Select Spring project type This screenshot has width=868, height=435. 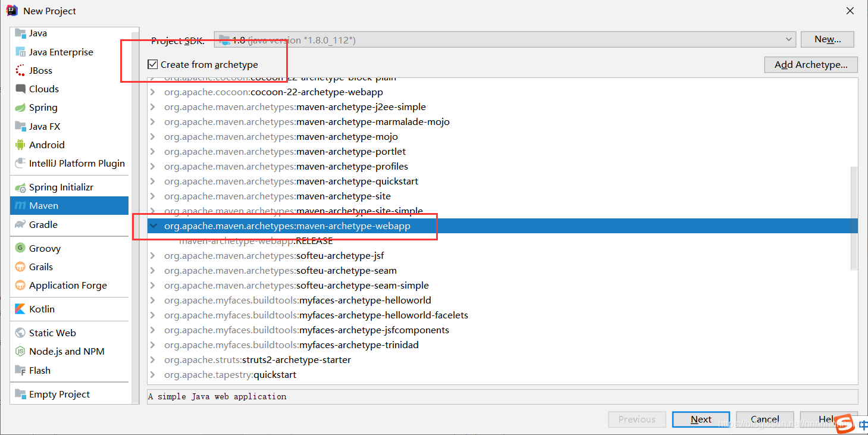(x=69, y=108)
